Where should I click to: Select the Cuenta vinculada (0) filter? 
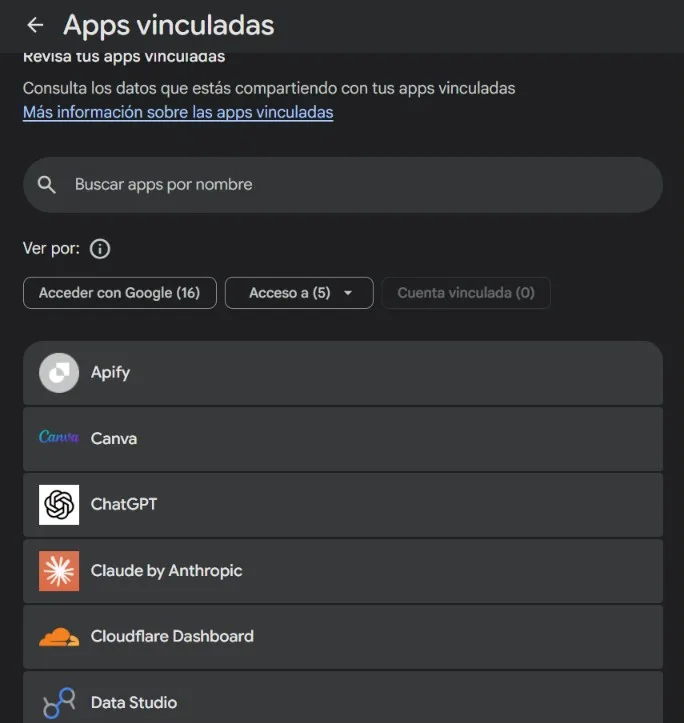pos(466,293)
